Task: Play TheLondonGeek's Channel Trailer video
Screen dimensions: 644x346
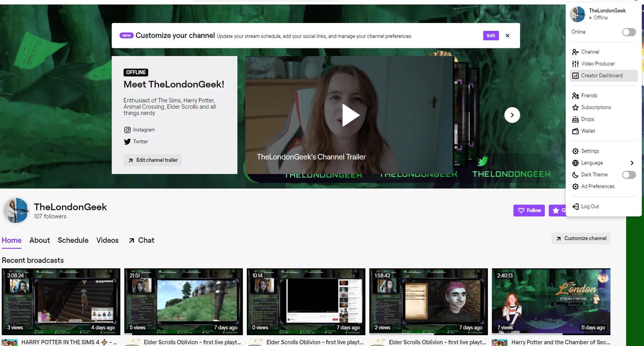Action: (x=351, y=115)
